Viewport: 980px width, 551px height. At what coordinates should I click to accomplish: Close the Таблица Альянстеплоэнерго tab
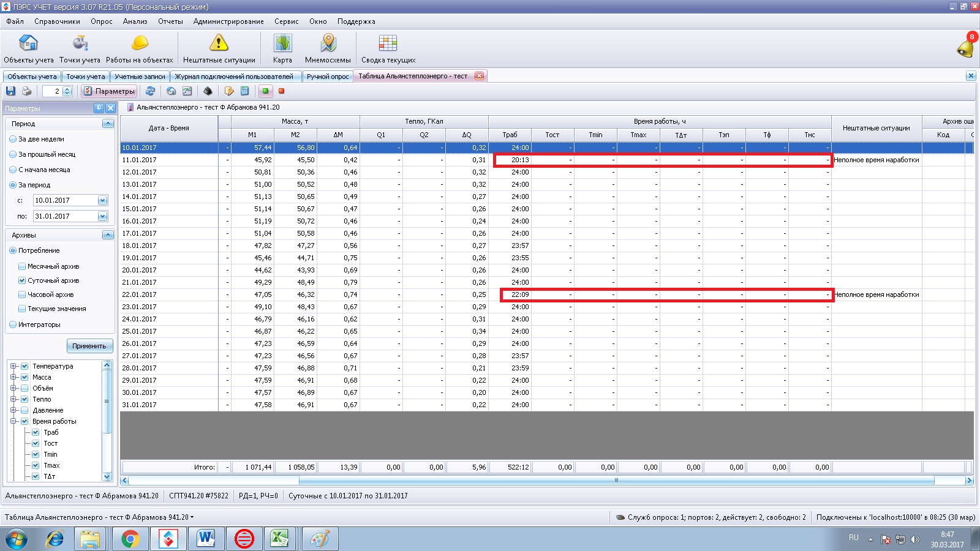[479, 76]
